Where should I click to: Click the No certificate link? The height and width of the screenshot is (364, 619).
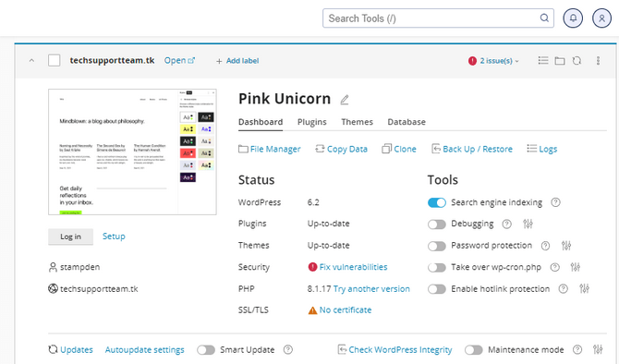(x=346, y=310)
